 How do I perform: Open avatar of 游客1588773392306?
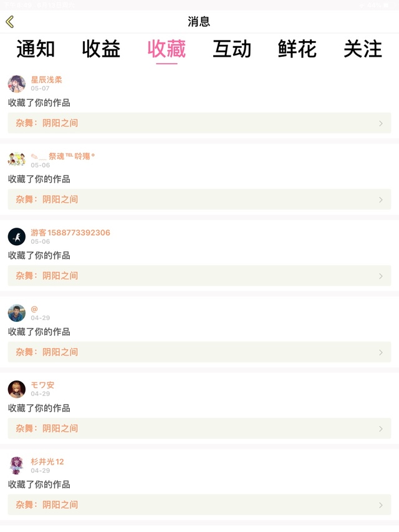(17, 236)
